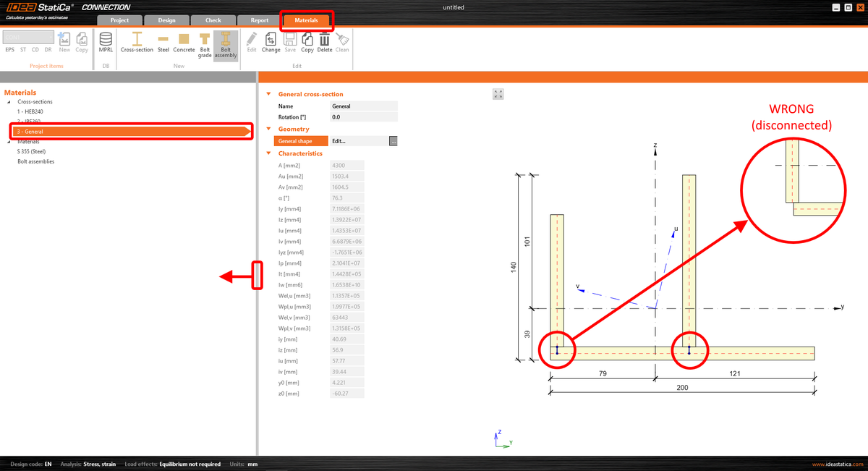The image size is (868, 471).
Task: Collapse the Geometry section header
Action: coord(268,128)
